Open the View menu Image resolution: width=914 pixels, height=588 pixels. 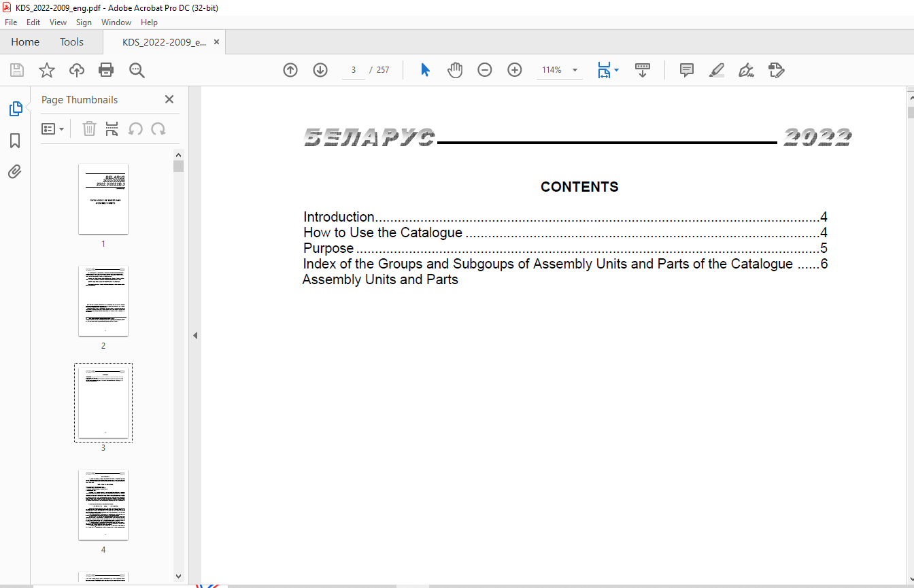tap(58, 22)
